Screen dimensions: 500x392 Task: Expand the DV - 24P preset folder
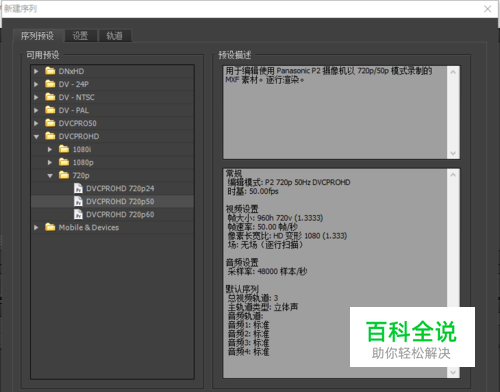tap(36, 84)
